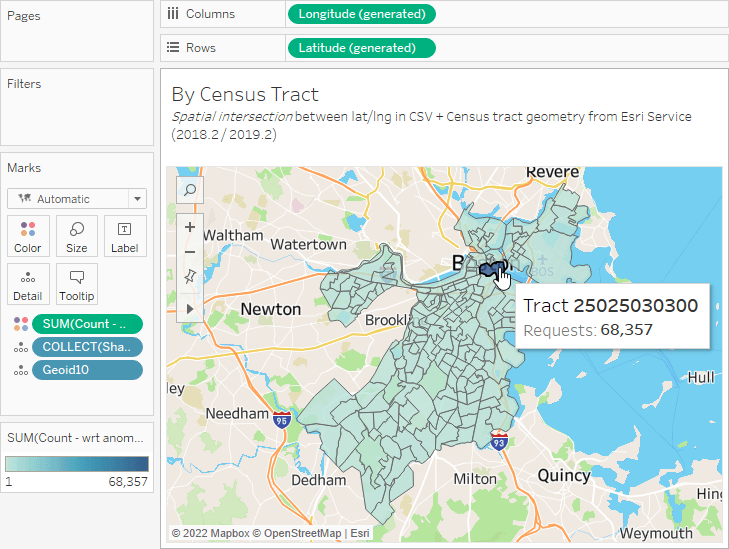
Task: Click the map pin reset-view button
Action: (x=190, y=277)
